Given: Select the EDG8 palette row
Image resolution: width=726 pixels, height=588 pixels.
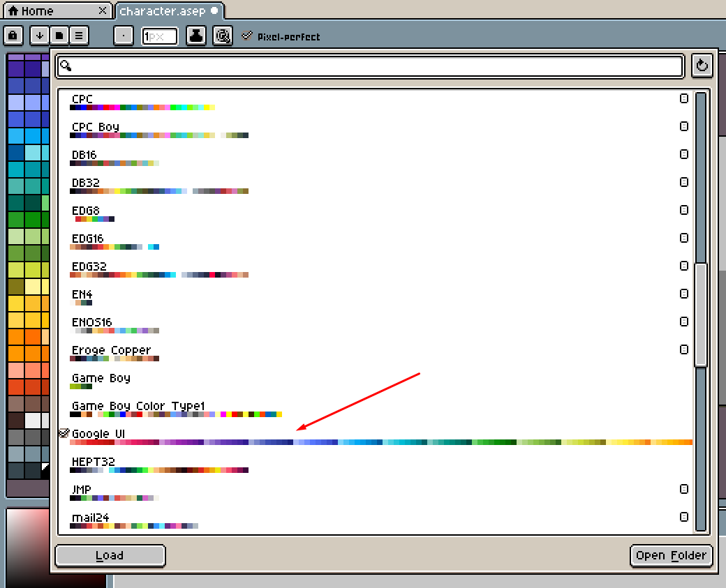Looking at the screenshot, I should [x=375, y=215].
